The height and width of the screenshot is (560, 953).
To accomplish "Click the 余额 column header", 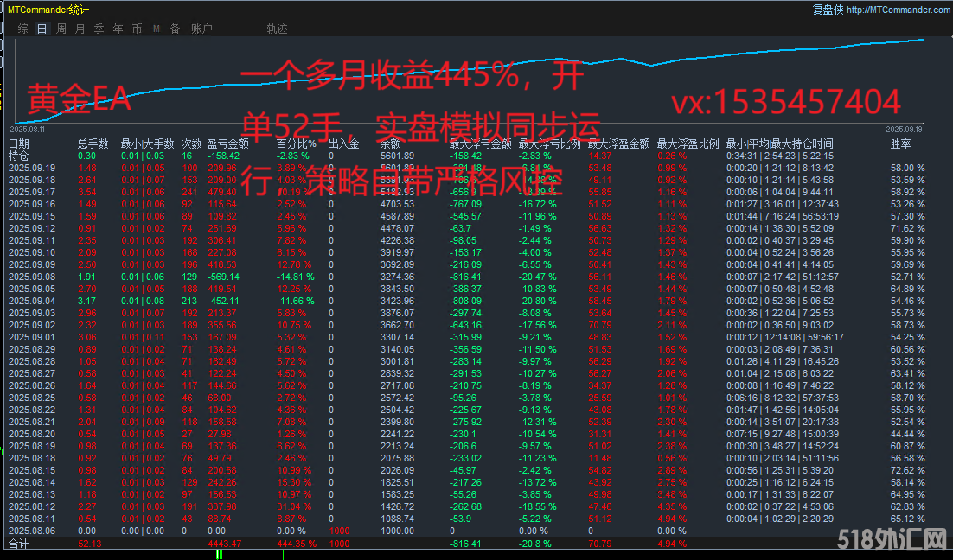I will click(x=390, y=143).
